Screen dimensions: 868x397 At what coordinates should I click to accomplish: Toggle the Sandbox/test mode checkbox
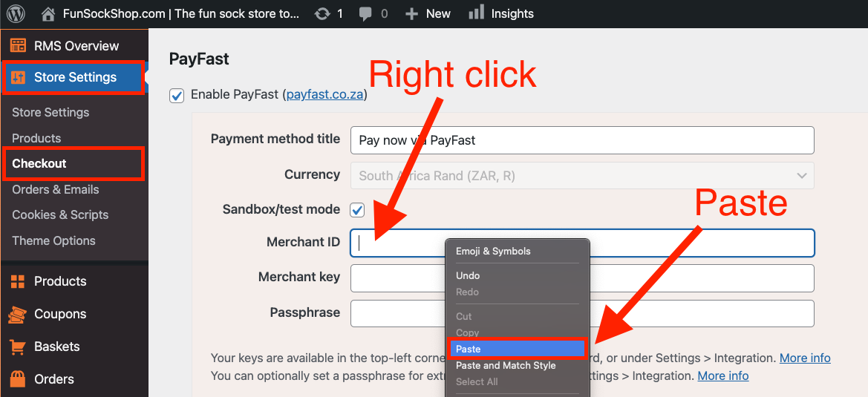(x=357, y=210)
